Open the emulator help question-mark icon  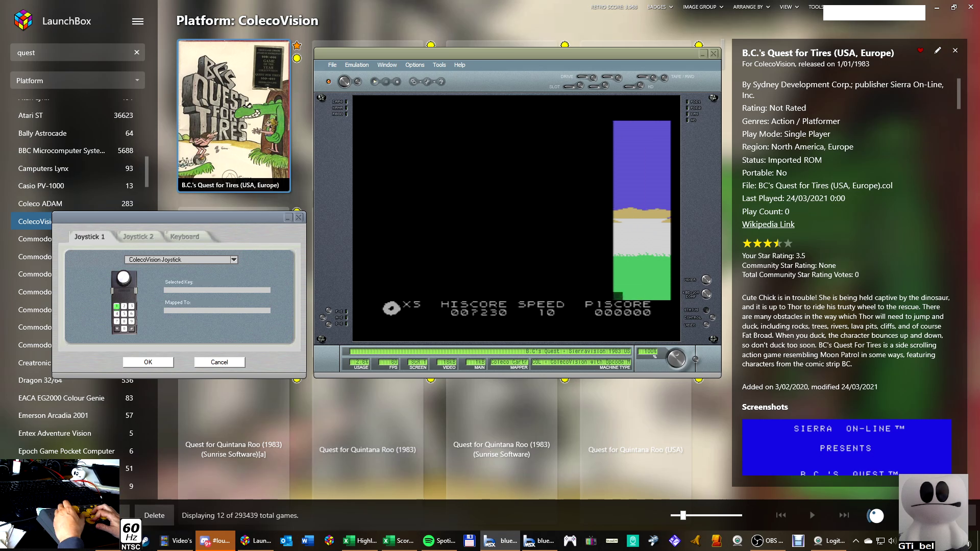[x=441, y=82]
